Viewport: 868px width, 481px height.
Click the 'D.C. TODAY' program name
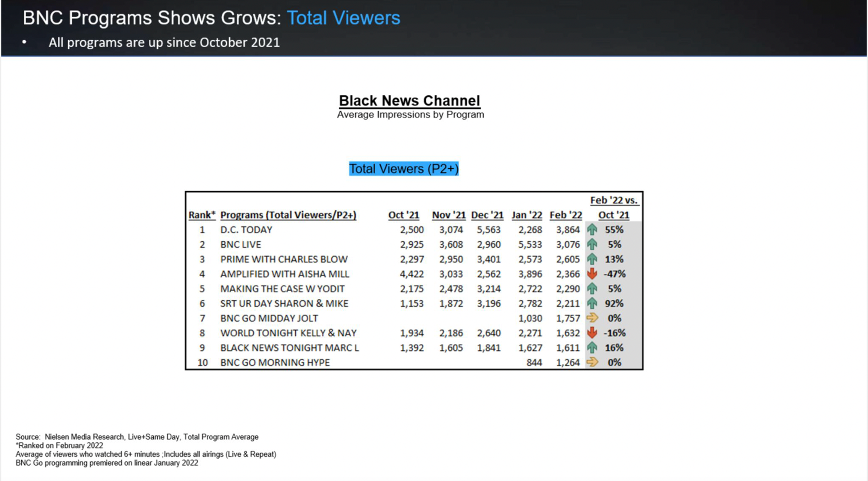(x=246, y=230)
